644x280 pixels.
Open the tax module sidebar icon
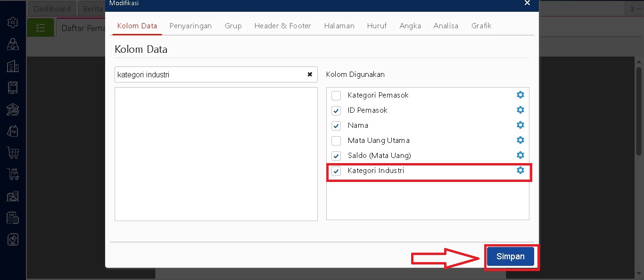click(x=13, y=217)
